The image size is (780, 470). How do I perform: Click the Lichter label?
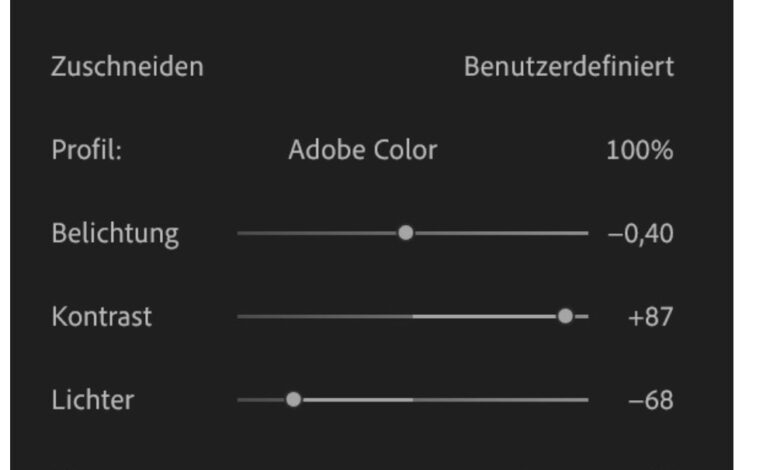(92, 400)
